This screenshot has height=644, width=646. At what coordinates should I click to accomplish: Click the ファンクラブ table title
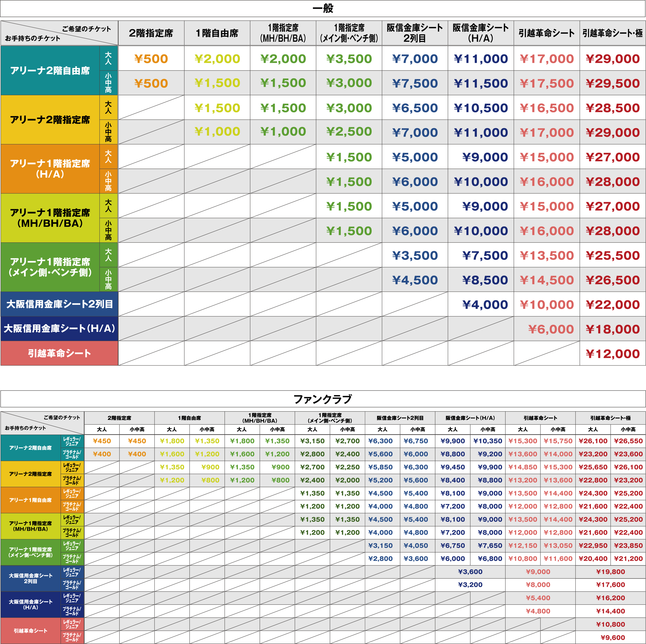click(x=323, y=399)
